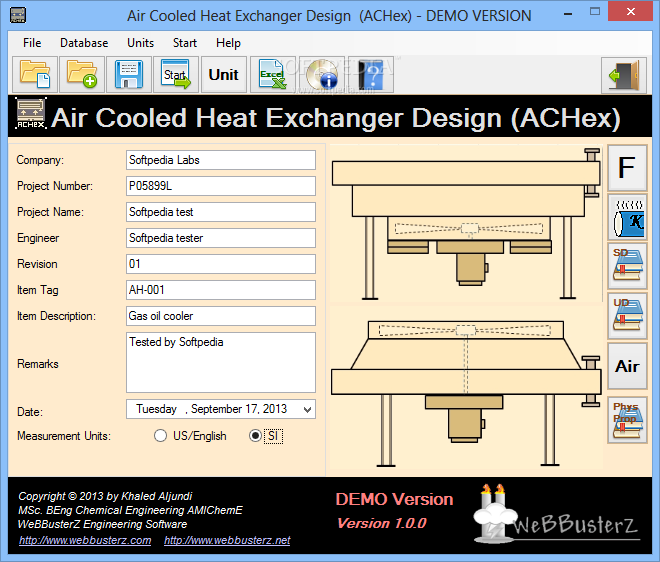660x562 pixels.
Task: Exit application via door icon
Action: 624,75
